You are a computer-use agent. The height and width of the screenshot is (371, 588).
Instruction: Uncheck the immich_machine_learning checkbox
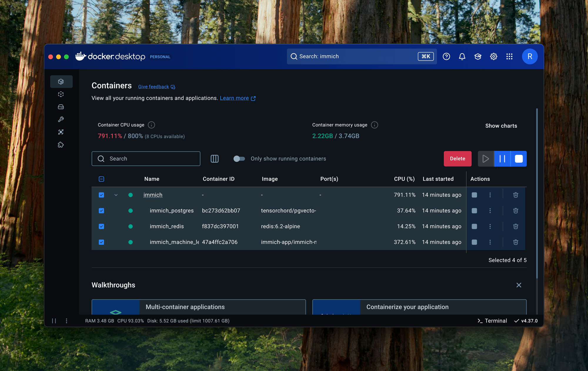101,242
